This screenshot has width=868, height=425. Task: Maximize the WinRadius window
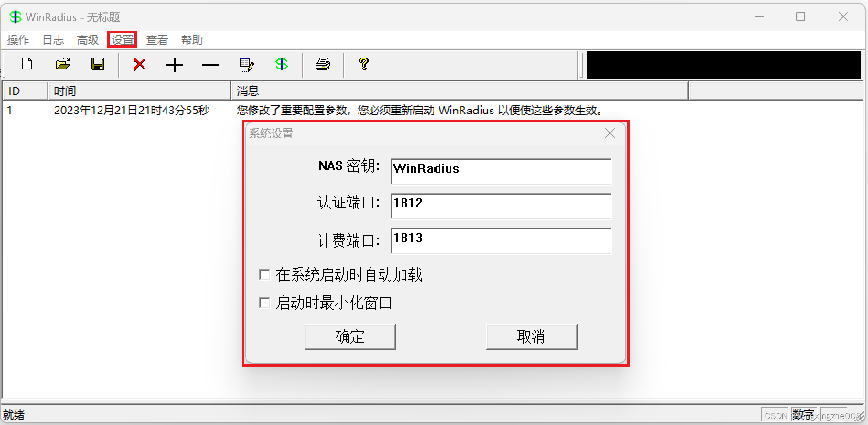coord(801,17)
